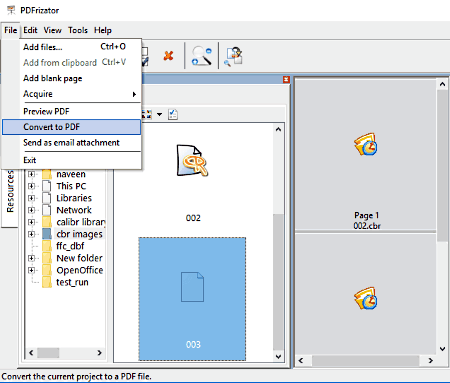The height and width of the screenshot is (383, 450).
Task: Click the page properties toolbar icon
Action: (x=234, y=56)
